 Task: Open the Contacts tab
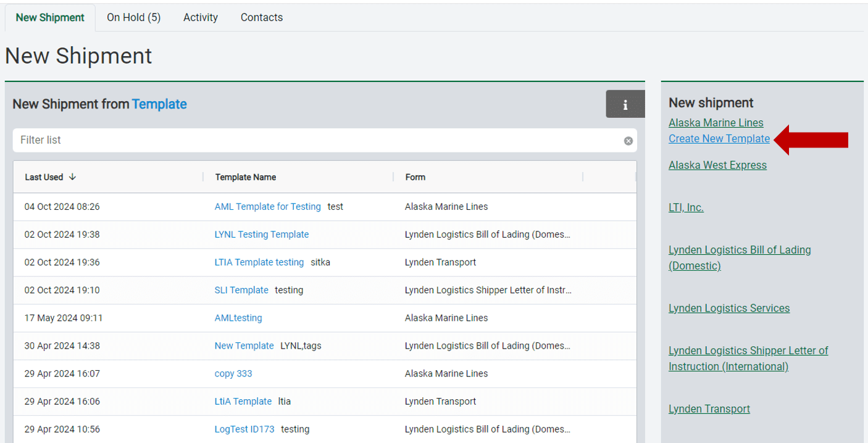coord(261,17)
